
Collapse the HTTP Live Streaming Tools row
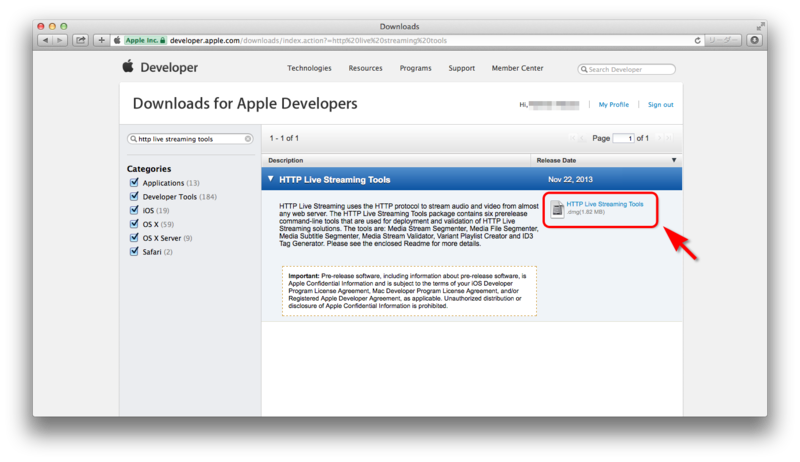(270, 179)
